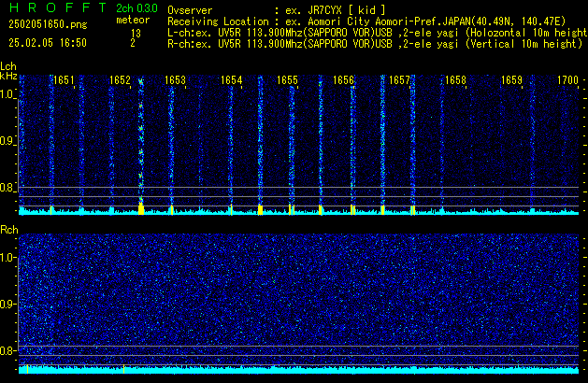
Task: Click the 1655 time marker
Action: [288, 80]
